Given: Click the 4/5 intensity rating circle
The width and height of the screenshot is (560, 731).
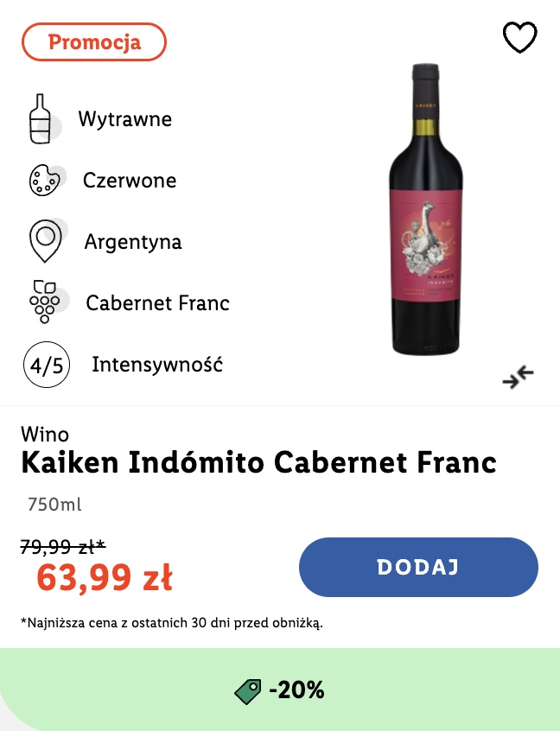Looking at the screenshot, I should [x=47, y=365].
